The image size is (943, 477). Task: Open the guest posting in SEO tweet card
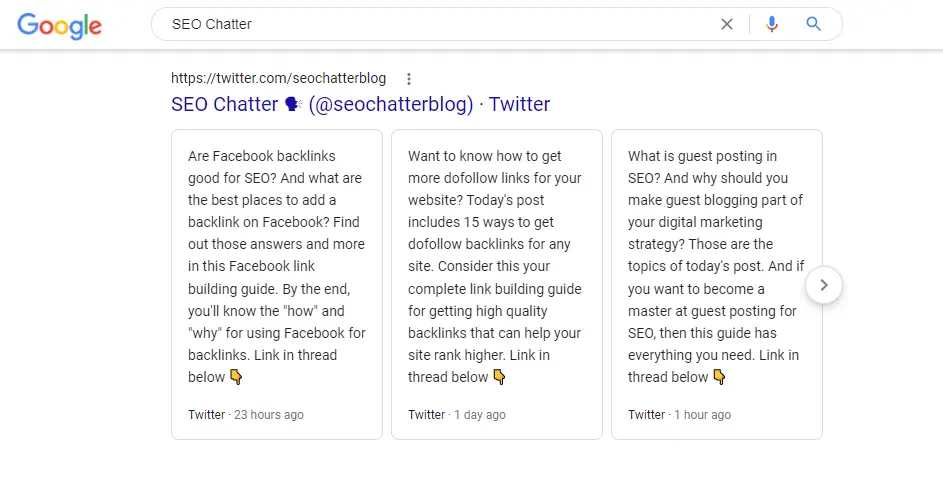tap(717, 285)
